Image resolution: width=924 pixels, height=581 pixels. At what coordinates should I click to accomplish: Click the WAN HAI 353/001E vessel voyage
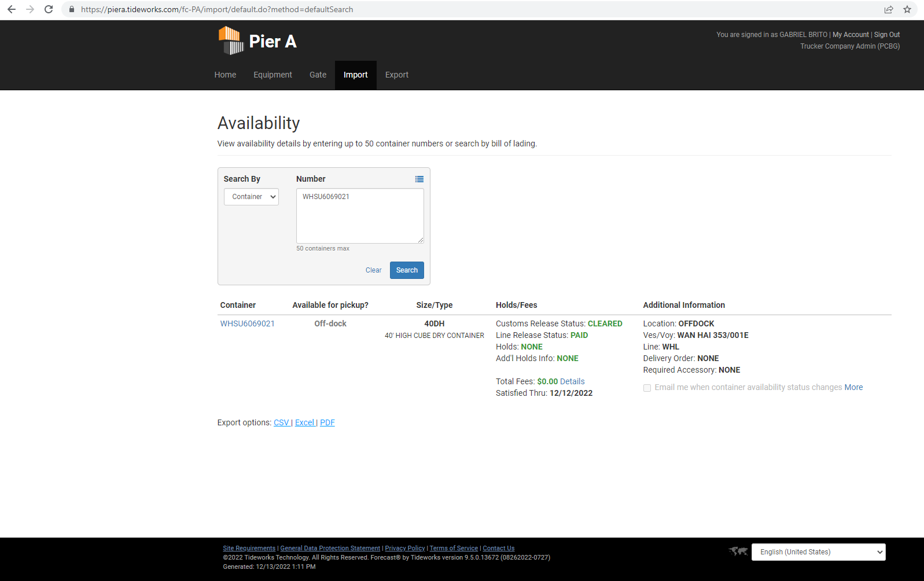(713, 335)
